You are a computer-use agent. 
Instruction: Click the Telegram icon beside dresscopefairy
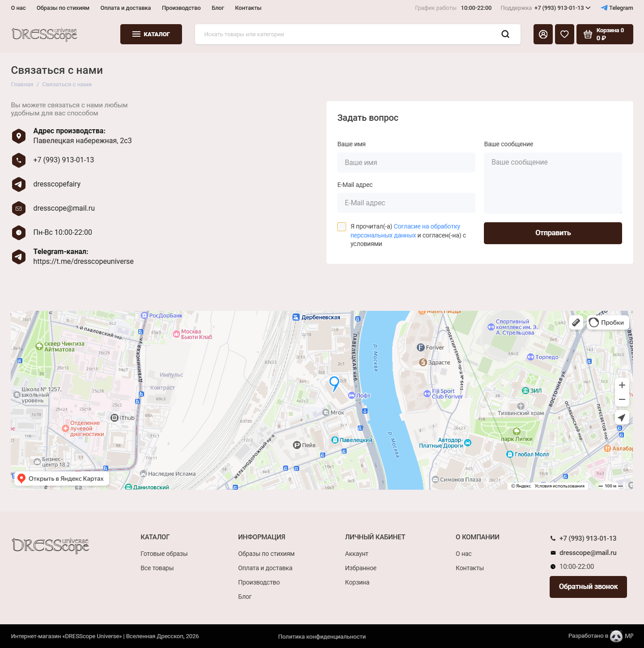(19, 184)
